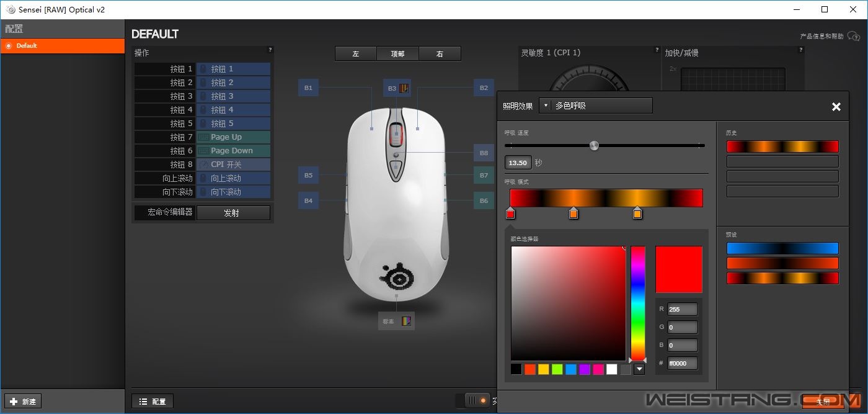Screen dimensions: 868x414
Task: Select the B2 button label on mouse diagram
Action: click(484, 88)
